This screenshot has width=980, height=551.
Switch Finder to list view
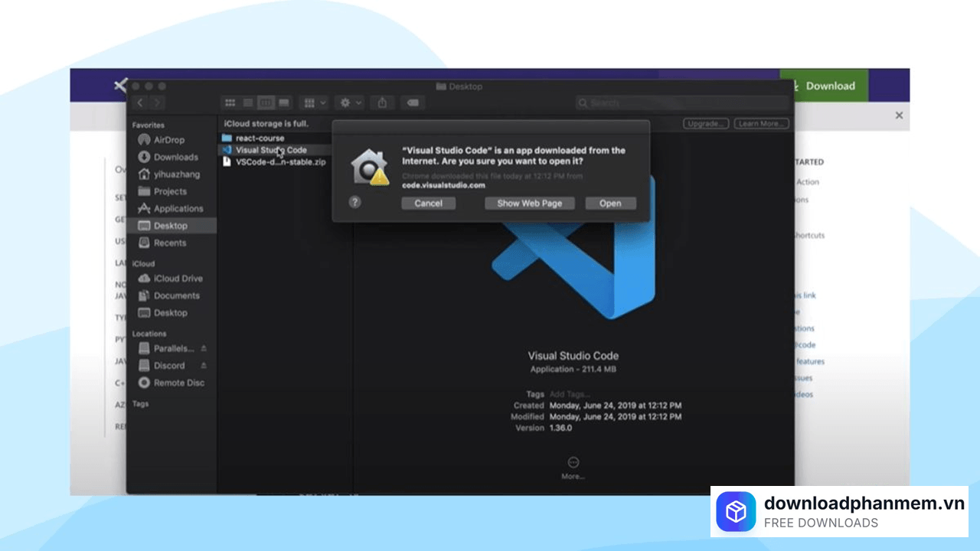point(248,103)
